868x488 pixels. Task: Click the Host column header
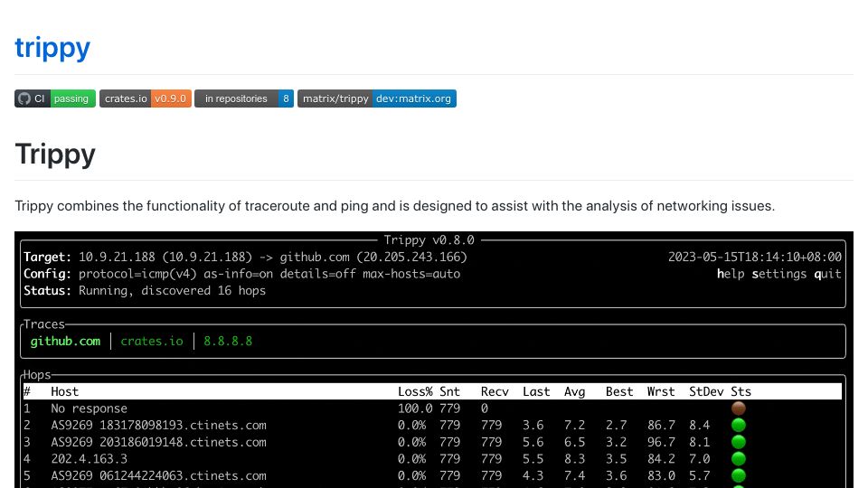(65, 391)
